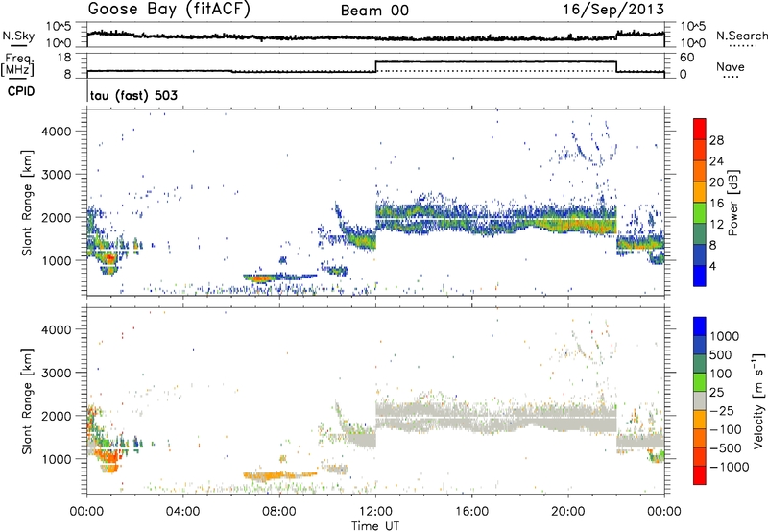768x532 pixels.
Task: Click the gray velocity band near 16:00 UT
Action: point(472,418)
